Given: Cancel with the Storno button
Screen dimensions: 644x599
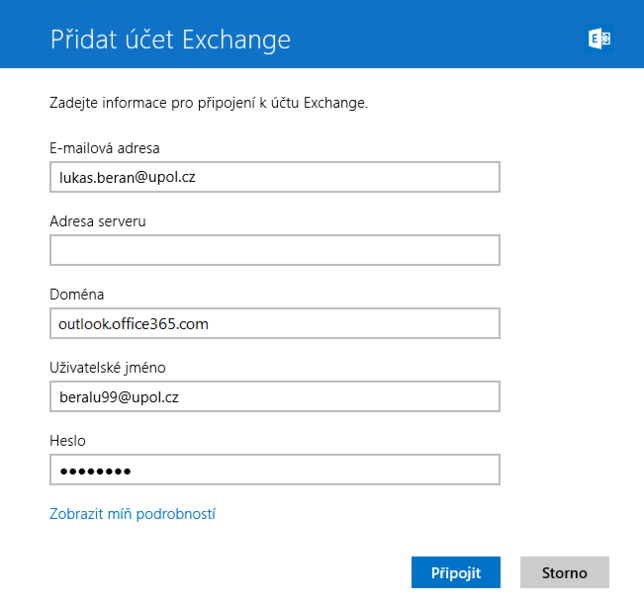Looking at the screenshot, I should [x=564, y=573].
